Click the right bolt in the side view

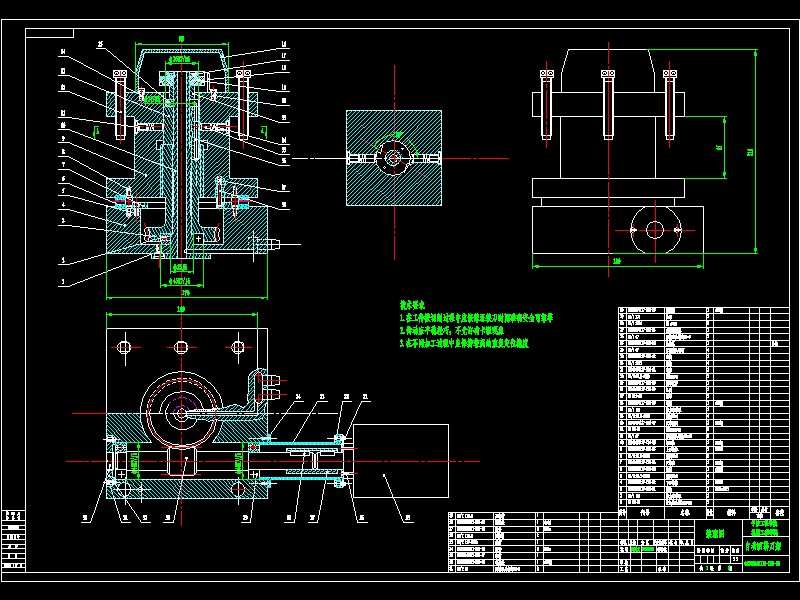pos(669,104)
